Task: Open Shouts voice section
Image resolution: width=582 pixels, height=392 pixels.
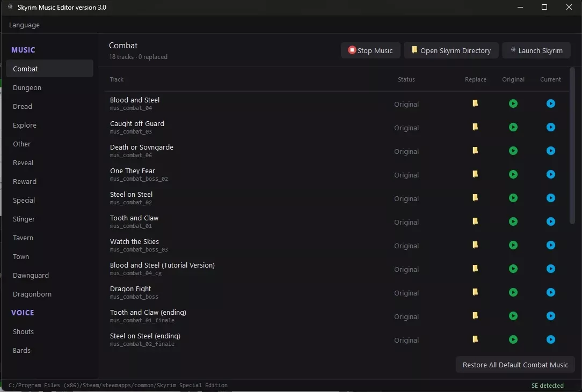Action: coord(49,331)
